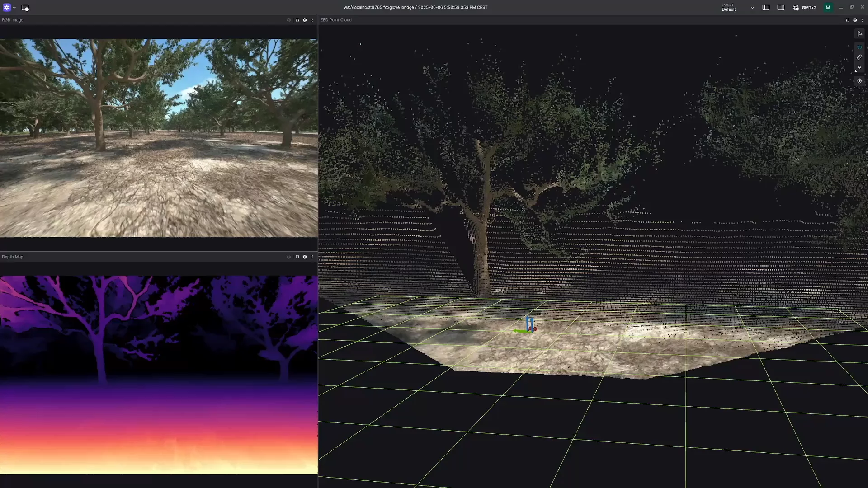Click the publish point tool icon
This screenshot has height=488, width=868.
click(859, 68)
